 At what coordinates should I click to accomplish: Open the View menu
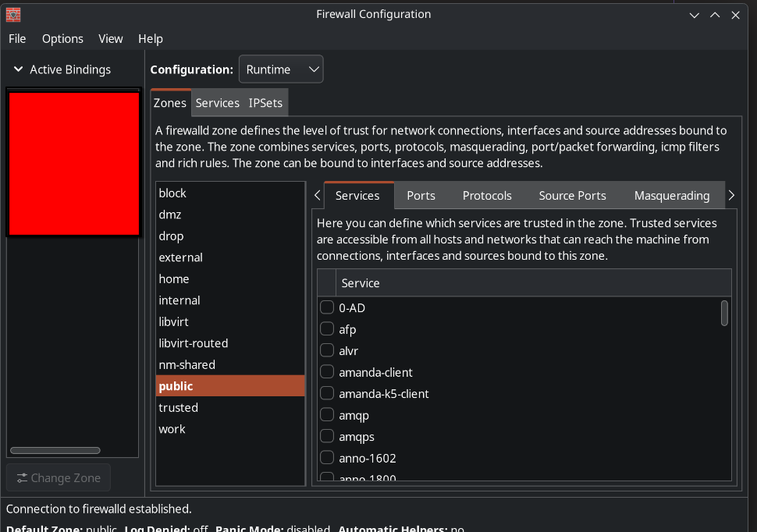(111, 38)
